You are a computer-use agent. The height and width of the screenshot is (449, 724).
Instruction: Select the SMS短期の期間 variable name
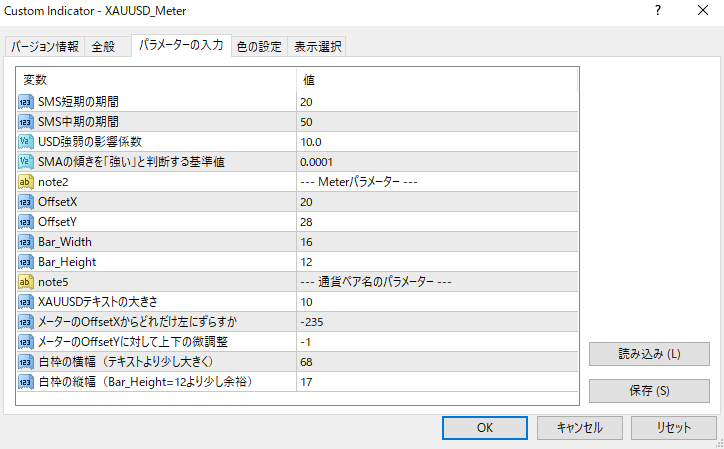pyautogui.click(x=78, y=102)
